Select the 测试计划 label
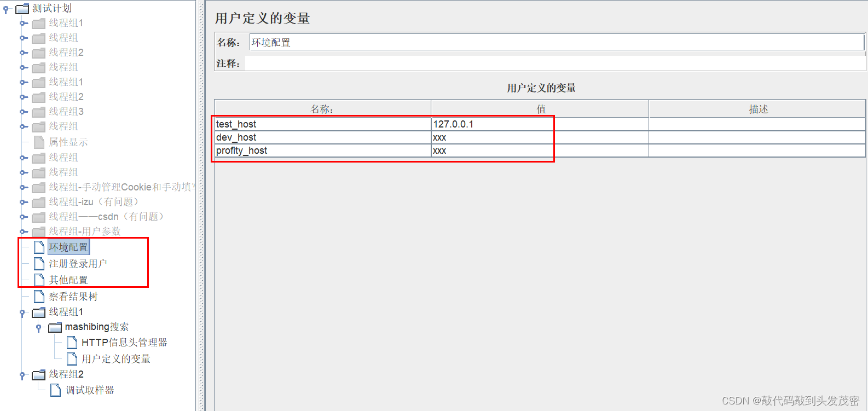 pyautogui.click(x=52, y=8)
